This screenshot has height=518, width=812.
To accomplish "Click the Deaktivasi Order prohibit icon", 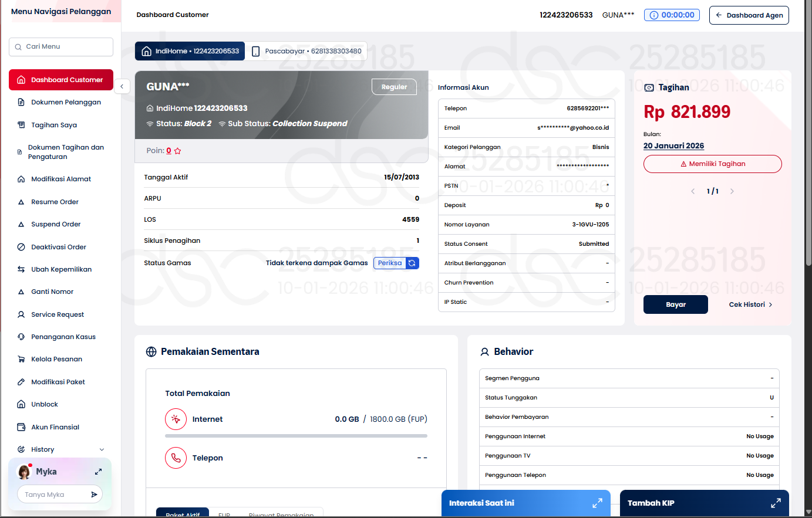I will [x=21, y=247].
